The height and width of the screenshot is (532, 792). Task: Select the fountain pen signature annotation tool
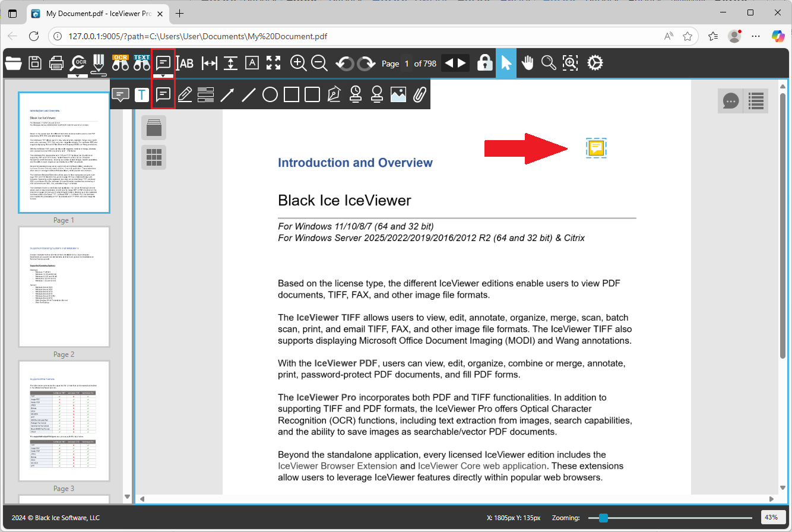coord(334,94)
